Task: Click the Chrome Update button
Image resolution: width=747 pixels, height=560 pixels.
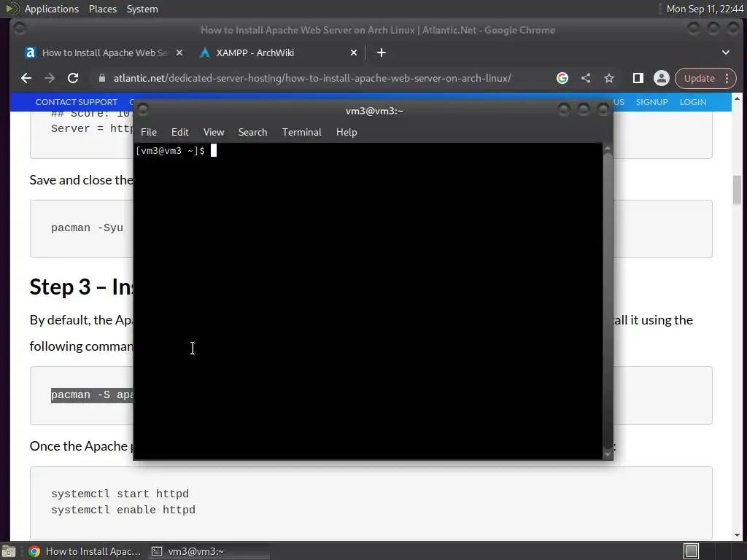Action: tap(699, 78)
